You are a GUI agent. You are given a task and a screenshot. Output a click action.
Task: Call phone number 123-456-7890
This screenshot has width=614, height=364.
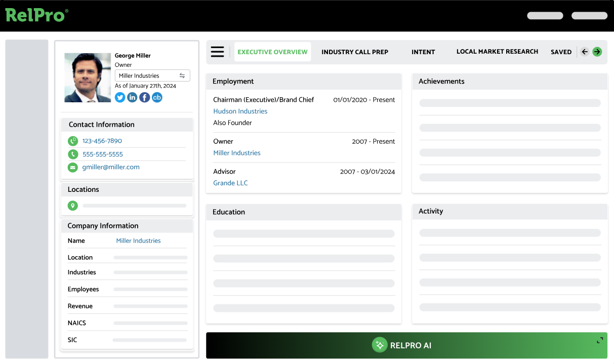tap(102, 141)
